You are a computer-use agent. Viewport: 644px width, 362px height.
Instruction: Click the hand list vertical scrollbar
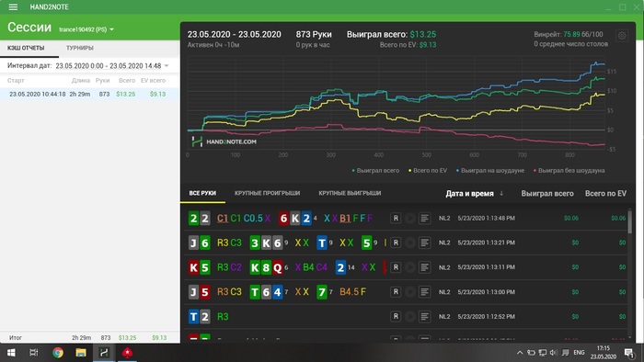coord(629,221)
